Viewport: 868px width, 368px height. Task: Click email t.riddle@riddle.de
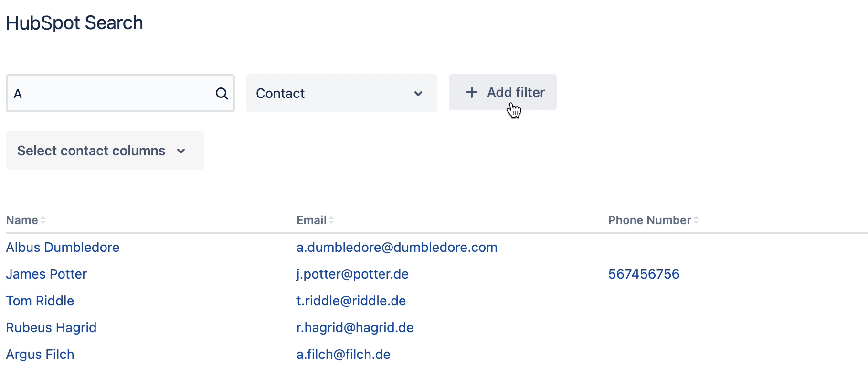coord(351,301)
